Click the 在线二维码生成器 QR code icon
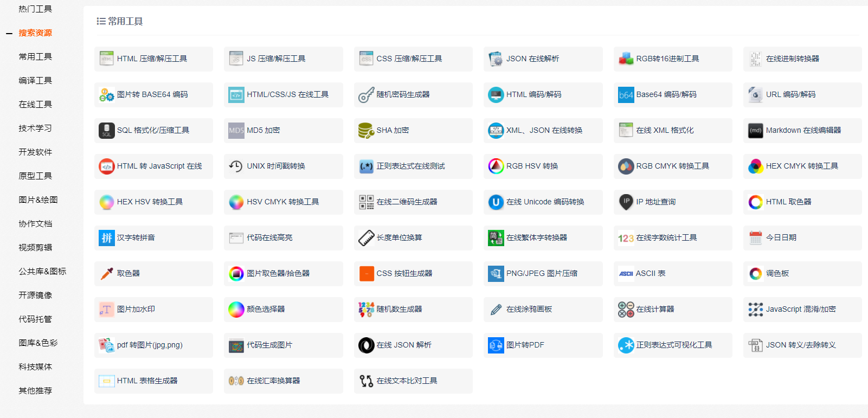This screenshot has height=418, width=868. click(366, 202)
